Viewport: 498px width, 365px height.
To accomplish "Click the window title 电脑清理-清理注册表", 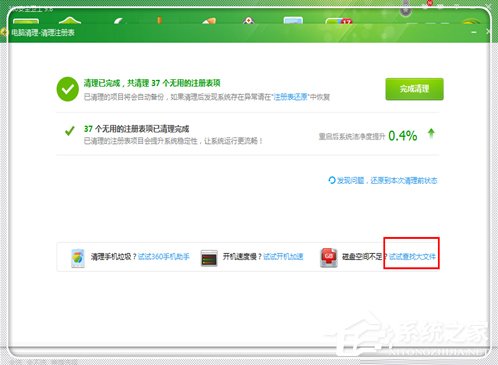I will 43,33.
